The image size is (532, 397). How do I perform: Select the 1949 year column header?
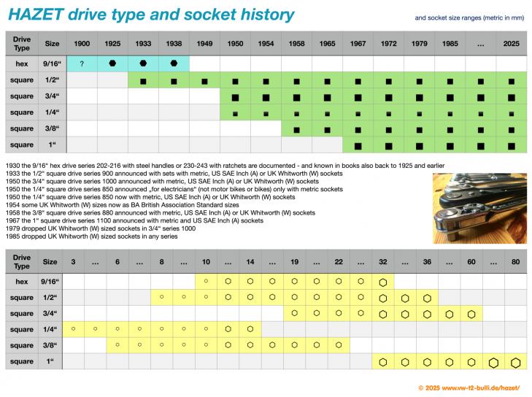click(x=204, y=44)
